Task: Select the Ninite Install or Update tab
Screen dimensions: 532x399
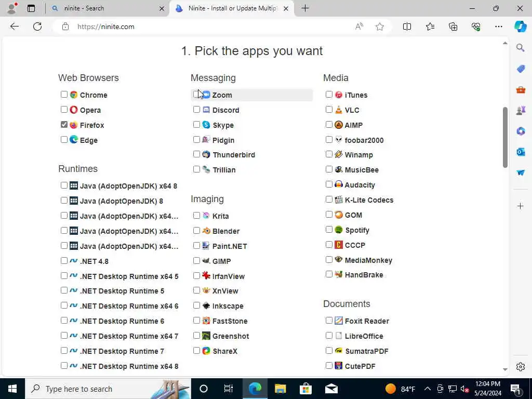Action: click(x=232, y=8)
